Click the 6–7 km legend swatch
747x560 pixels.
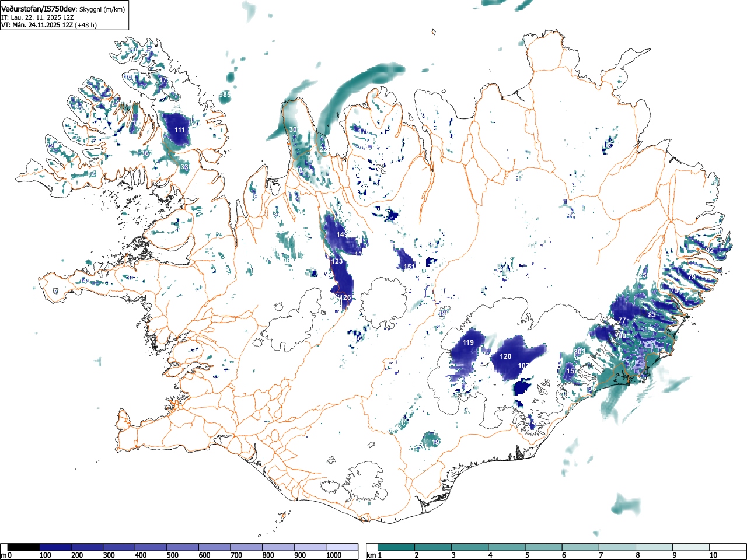click(x=582, y=547)
